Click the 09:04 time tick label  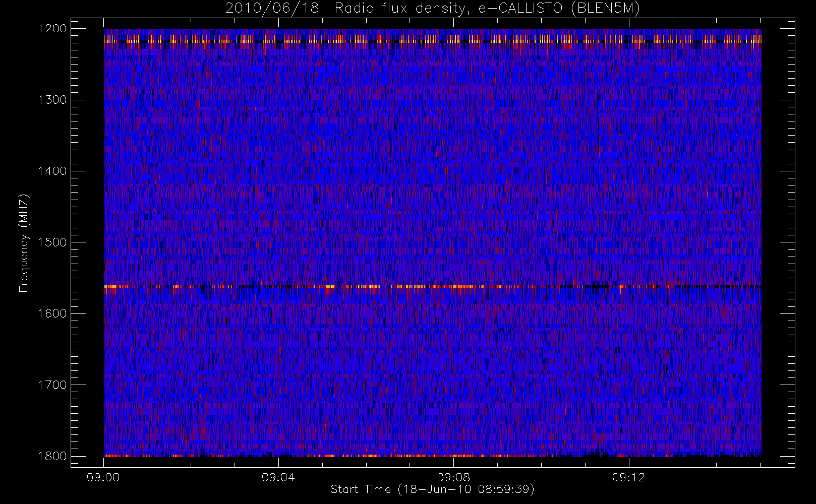pos(278,477)
